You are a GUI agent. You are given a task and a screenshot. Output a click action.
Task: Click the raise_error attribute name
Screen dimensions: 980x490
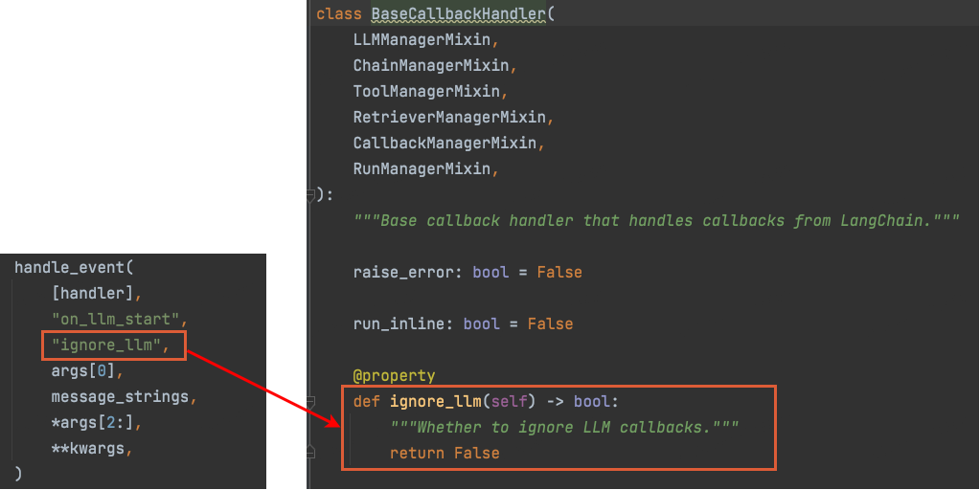(403, 272)
